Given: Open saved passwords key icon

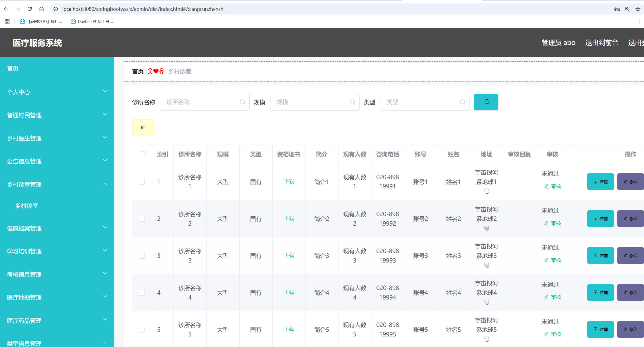Looking at the screenshot, I should (x=617, y=9).
